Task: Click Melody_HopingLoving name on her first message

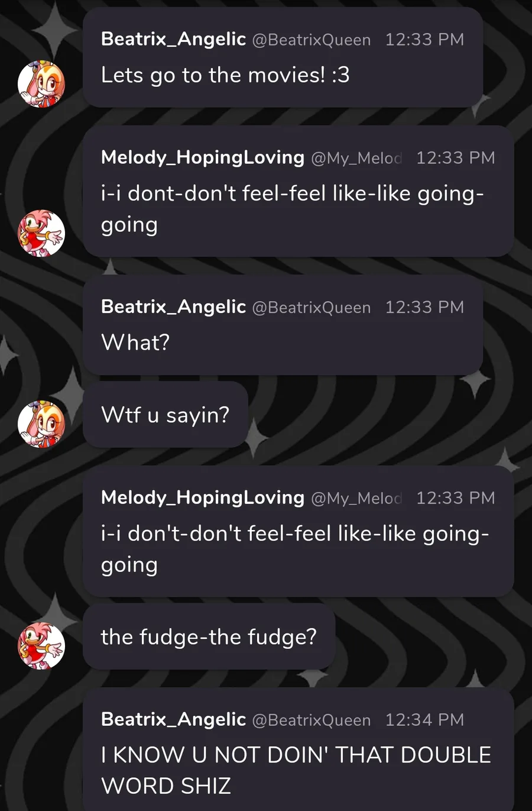Action: pyautogui.click(x=202, y=157)
